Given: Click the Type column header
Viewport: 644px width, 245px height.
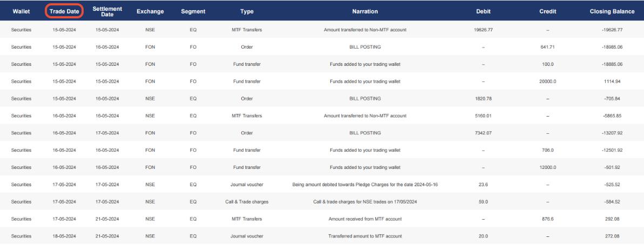Looking at the screenshot, I should pyautogui.click(x=247, y=11).
